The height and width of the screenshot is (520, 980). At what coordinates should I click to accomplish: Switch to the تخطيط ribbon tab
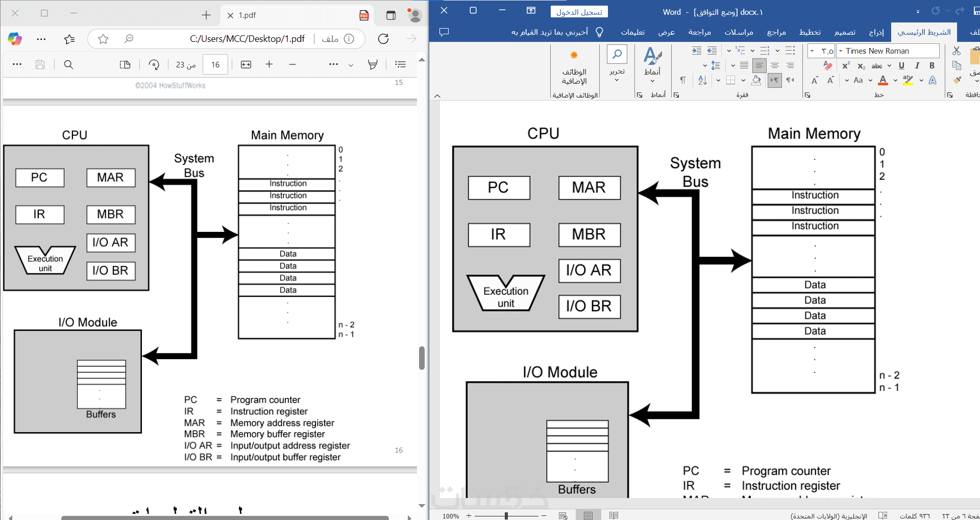coord(810,32)
